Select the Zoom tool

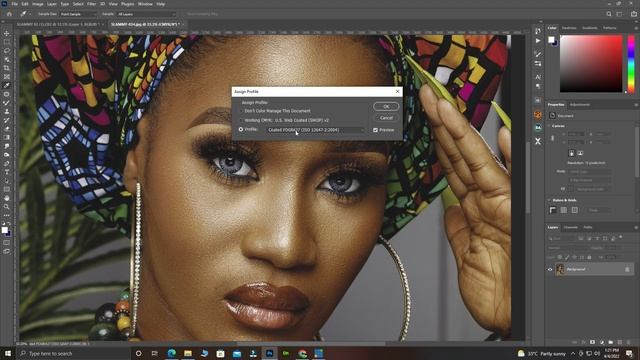(x=7, y=207)
